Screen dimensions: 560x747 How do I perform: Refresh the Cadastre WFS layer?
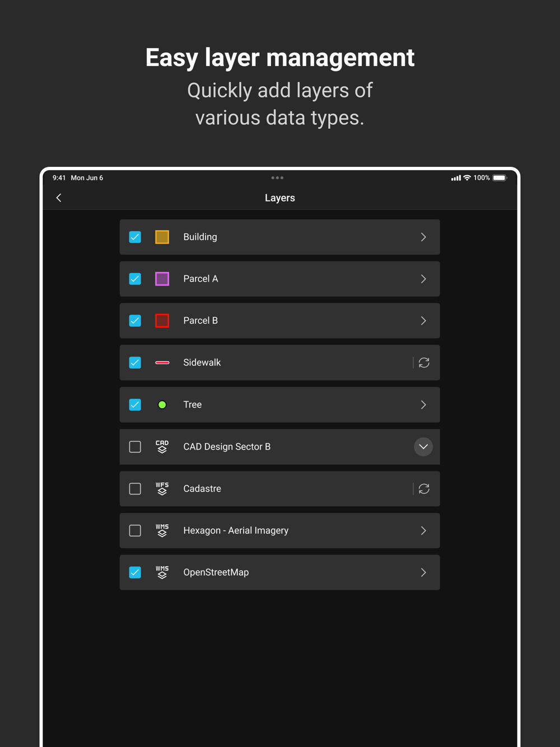pyautogui.click(x=424, y=489)
